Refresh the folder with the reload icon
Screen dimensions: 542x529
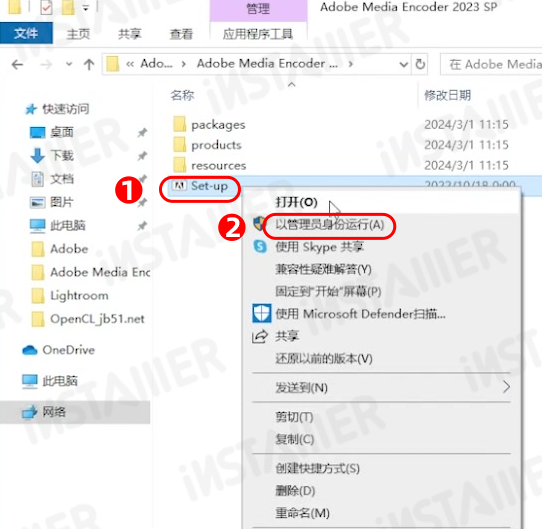point(420,64)
